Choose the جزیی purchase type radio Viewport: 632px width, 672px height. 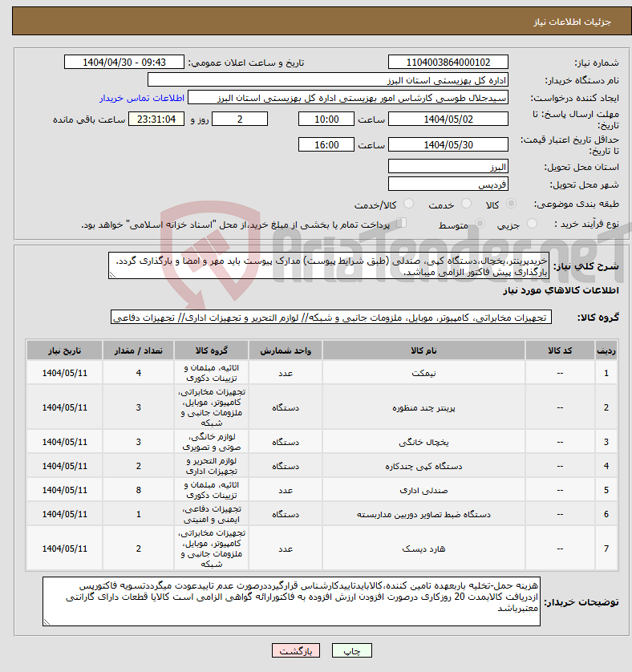pos(532,223)
